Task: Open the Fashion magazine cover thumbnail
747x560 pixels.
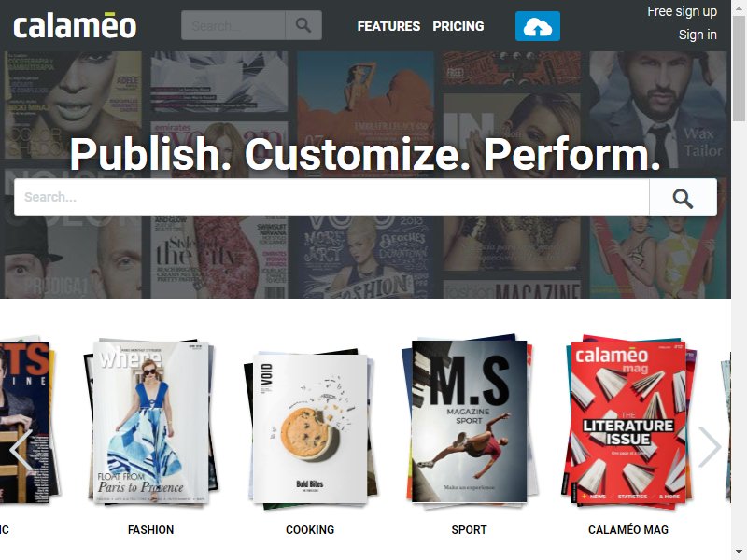Action: tap(151, 422)
